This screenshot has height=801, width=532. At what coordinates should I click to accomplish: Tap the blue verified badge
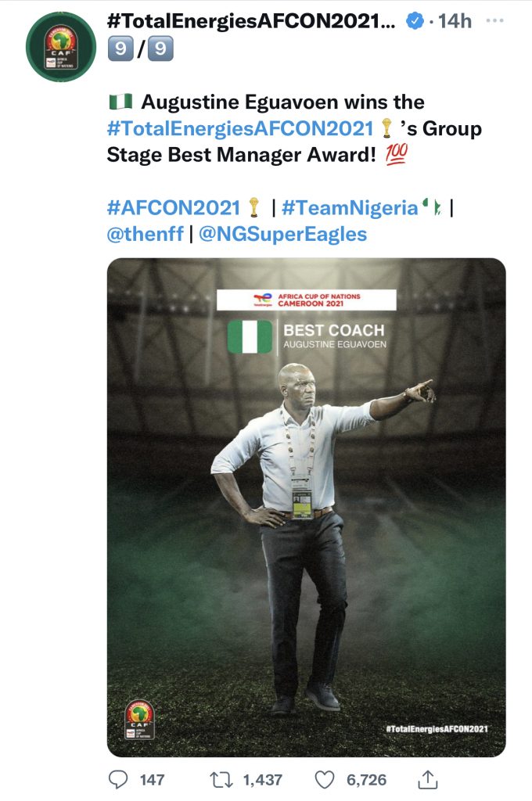(x=414, y=22)
